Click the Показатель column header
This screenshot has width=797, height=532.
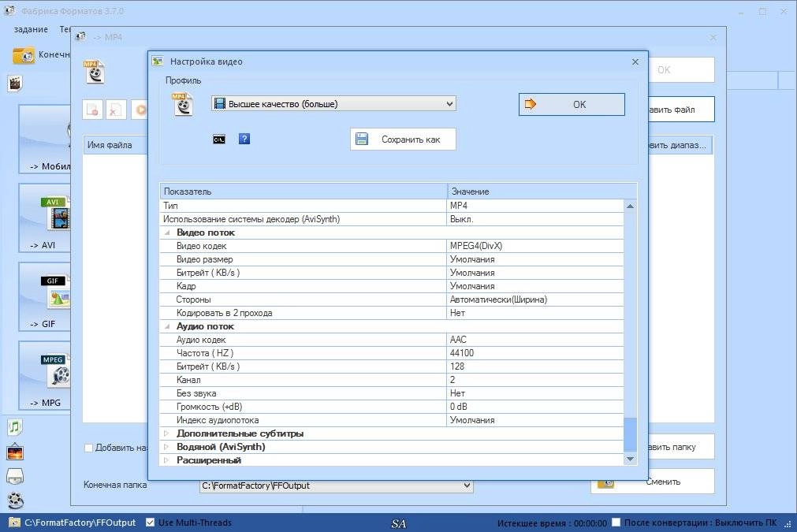pyautogui.click(x=303, y=192)
